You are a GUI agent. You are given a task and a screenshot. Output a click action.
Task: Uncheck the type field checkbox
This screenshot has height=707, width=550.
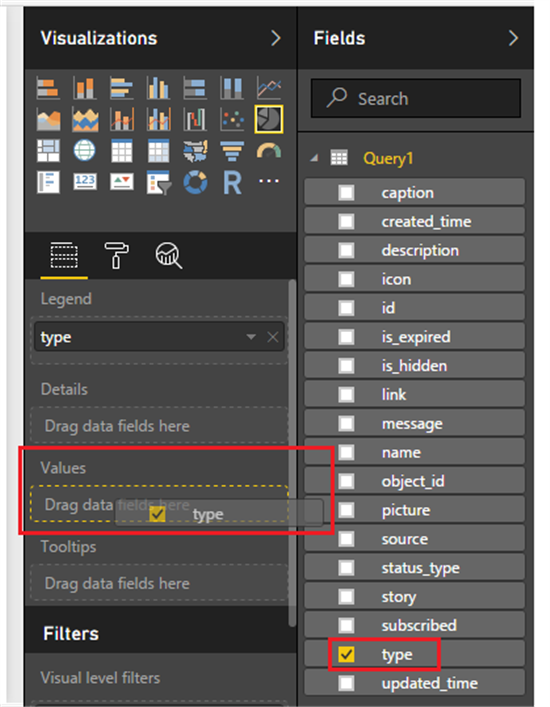coord(346,654)
